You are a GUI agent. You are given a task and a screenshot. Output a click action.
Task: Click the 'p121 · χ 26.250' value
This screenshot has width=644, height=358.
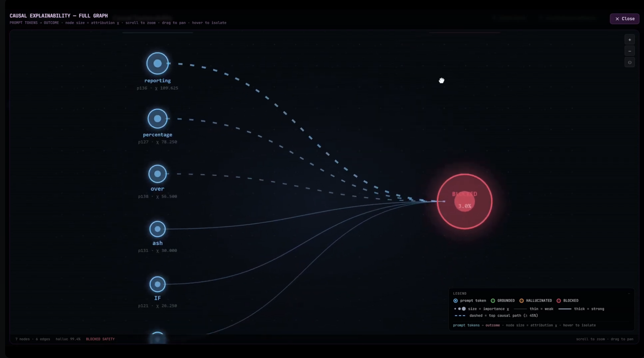[157, 306]
